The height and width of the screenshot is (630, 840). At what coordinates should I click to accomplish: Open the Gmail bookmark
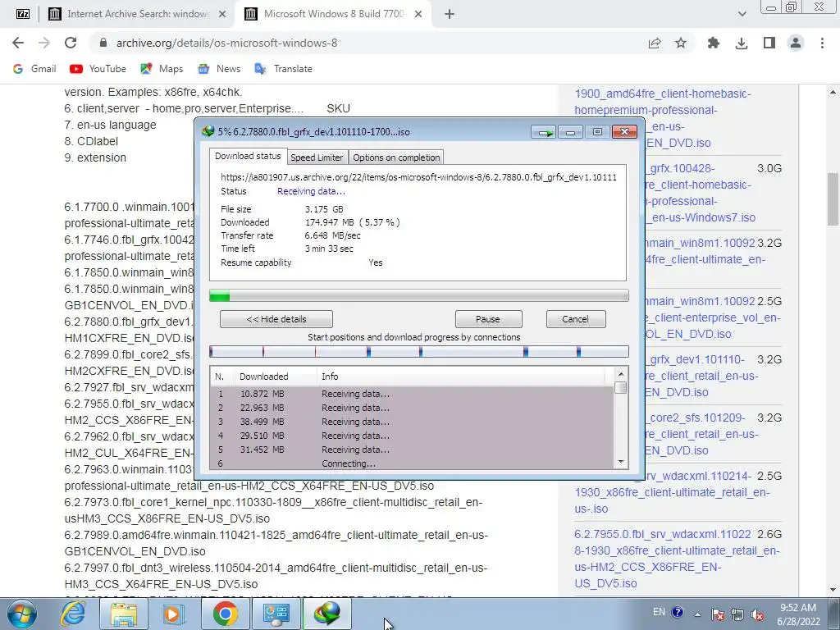[x=34, y=69]
